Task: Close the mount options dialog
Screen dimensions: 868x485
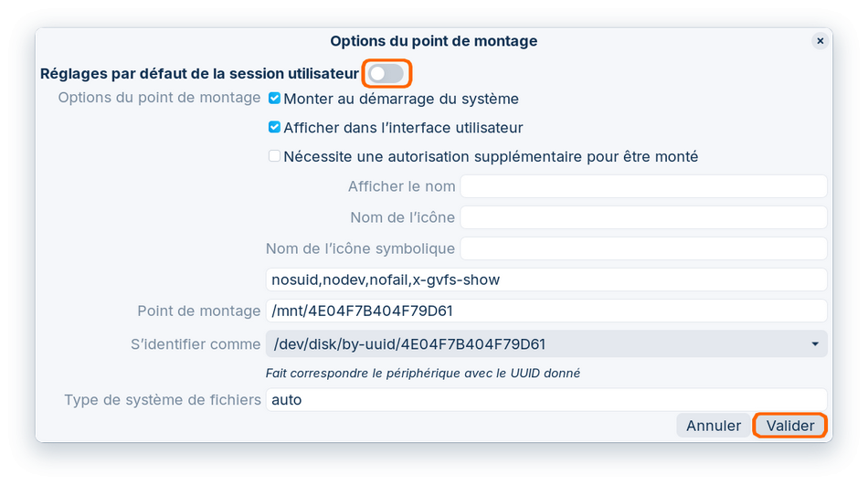Action: pyautogui.click(x=820, y=41)
